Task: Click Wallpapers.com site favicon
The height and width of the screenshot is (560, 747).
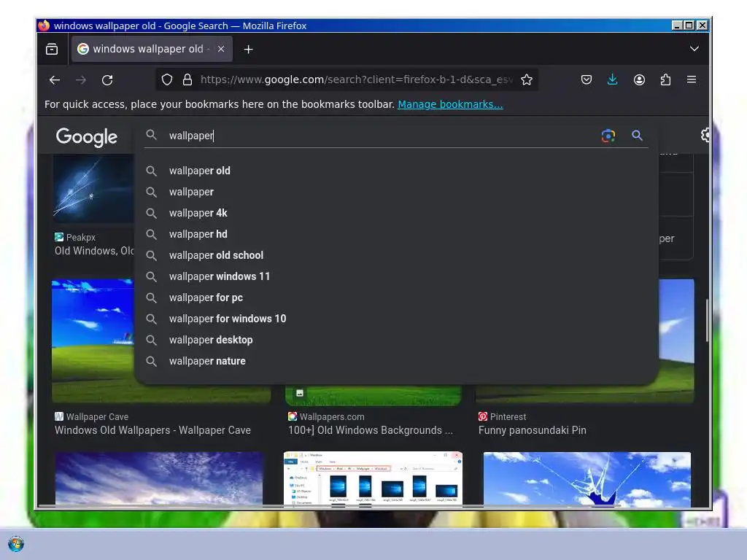Action: [x=292, y=416]
